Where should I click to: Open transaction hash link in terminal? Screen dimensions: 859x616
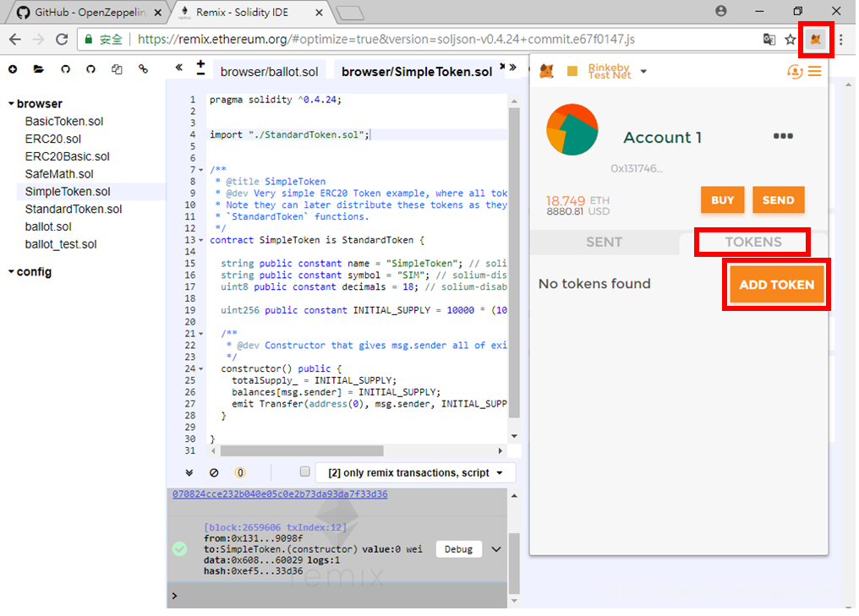click(280, 493)
